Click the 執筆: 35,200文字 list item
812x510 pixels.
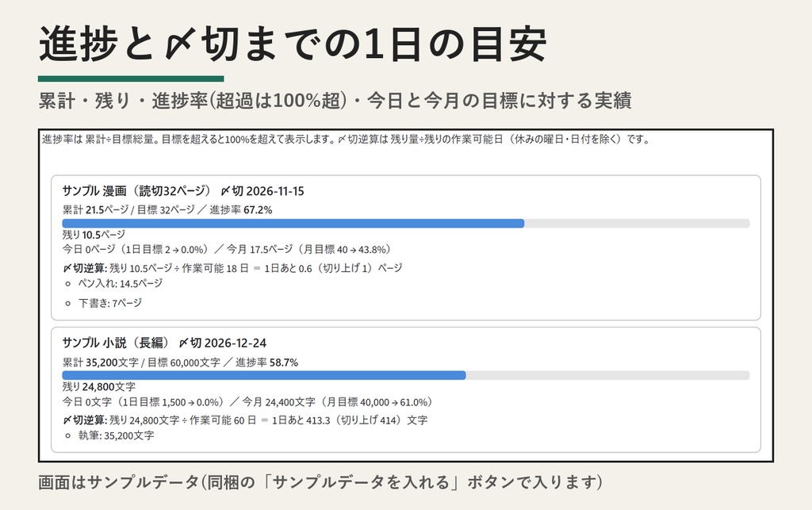(x=116, y=435)
